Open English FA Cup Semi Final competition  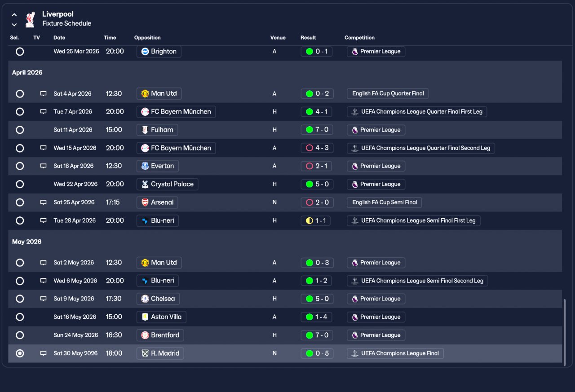coord(384,203)
